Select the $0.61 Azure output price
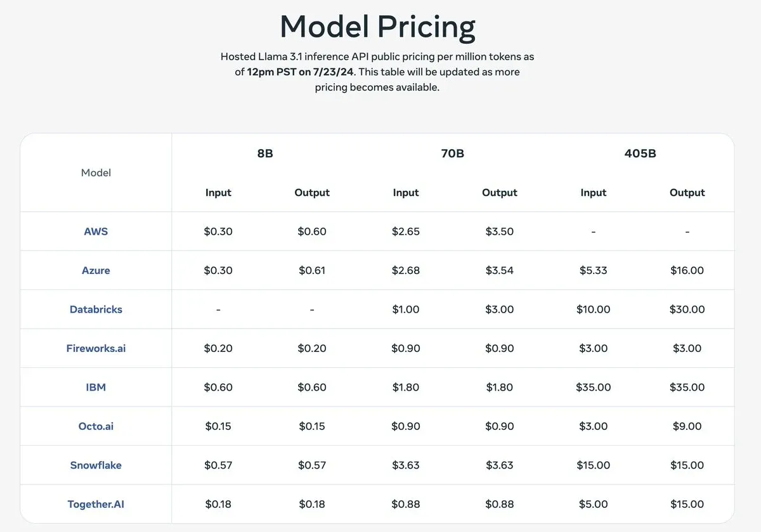761x532 pixels. 312,270
